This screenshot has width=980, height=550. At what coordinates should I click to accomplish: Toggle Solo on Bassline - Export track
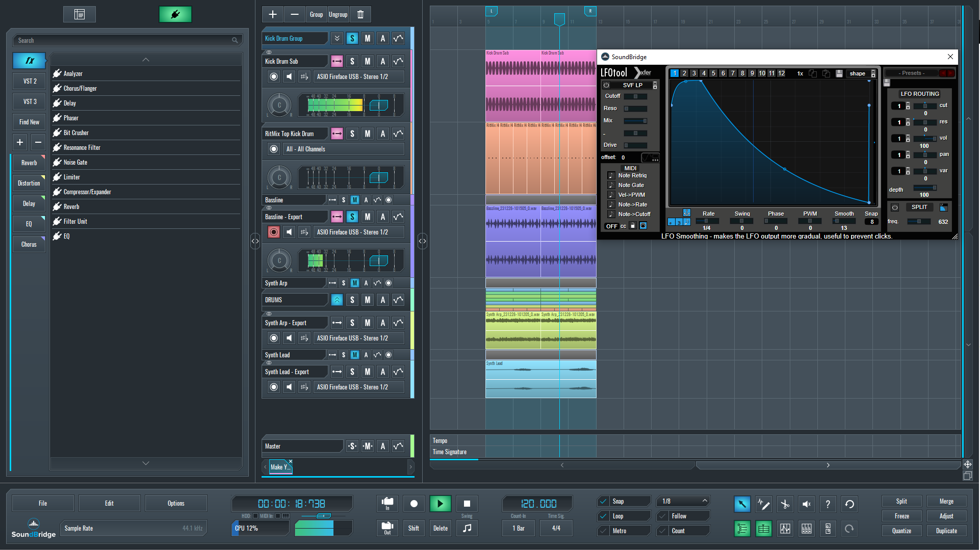point(352,217)
